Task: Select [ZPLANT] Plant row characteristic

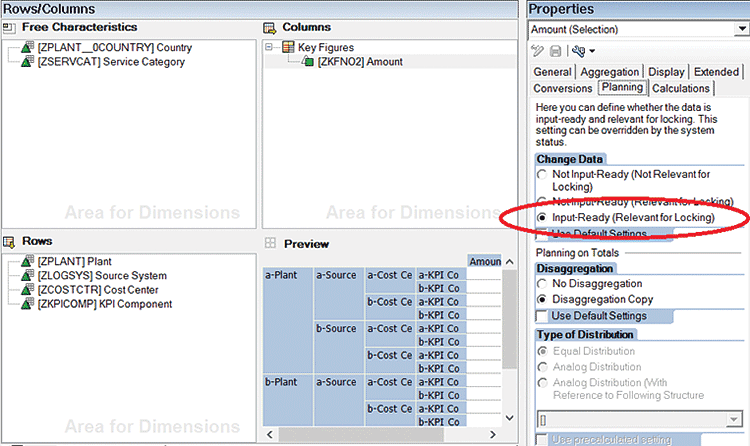Action: [75, 261]
